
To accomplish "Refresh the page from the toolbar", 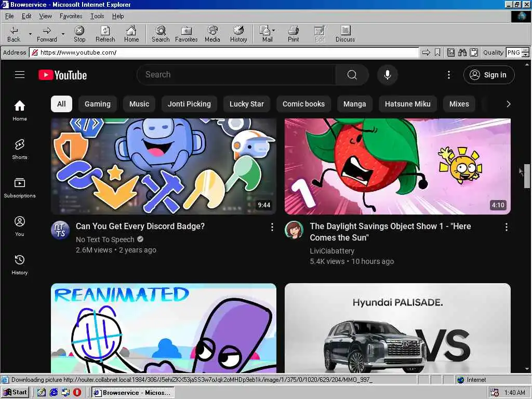I will click(x=105, y=34).
